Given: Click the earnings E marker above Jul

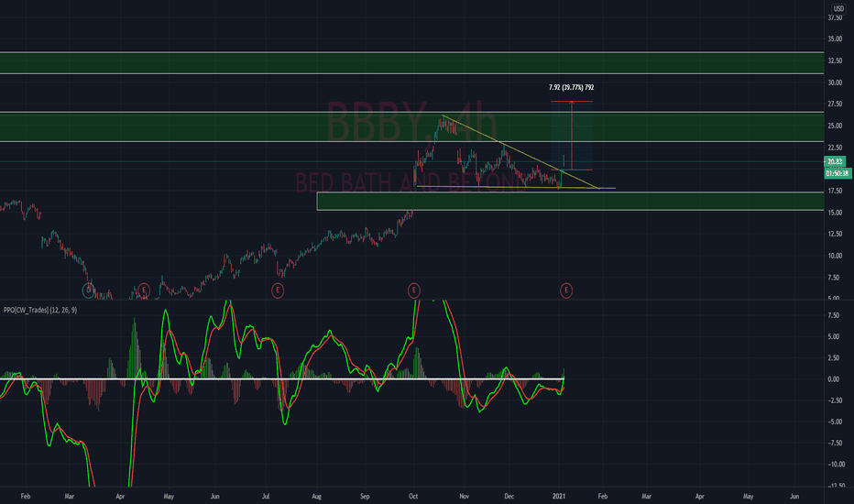Looking at the screenshot, I should click(278, 290).
